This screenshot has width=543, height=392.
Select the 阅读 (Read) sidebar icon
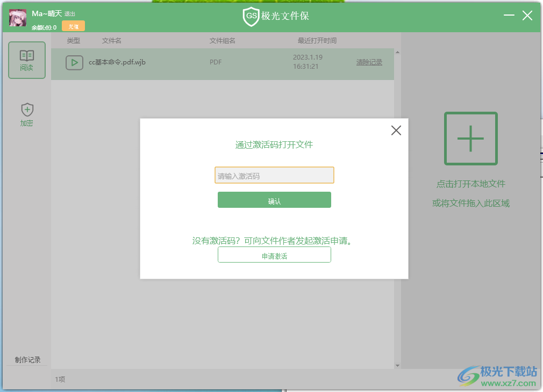[x=26, y=61]
